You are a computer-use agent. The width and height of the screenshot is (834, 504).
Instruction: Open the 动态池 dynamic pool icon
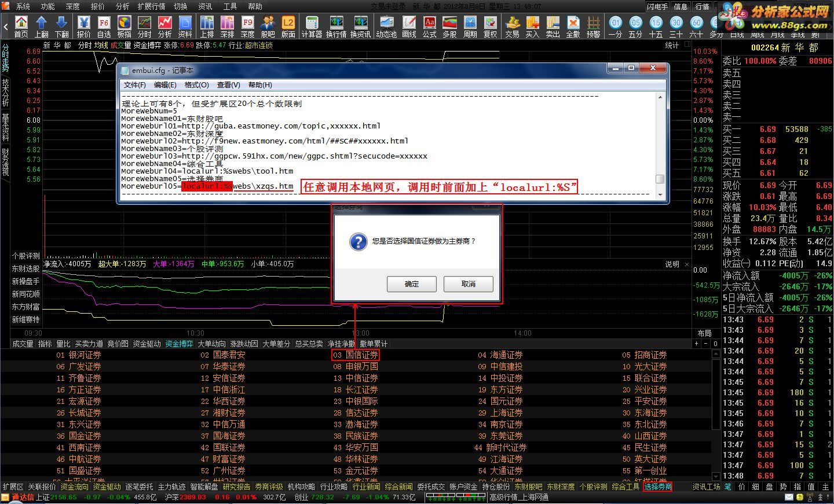pos(386,27)
